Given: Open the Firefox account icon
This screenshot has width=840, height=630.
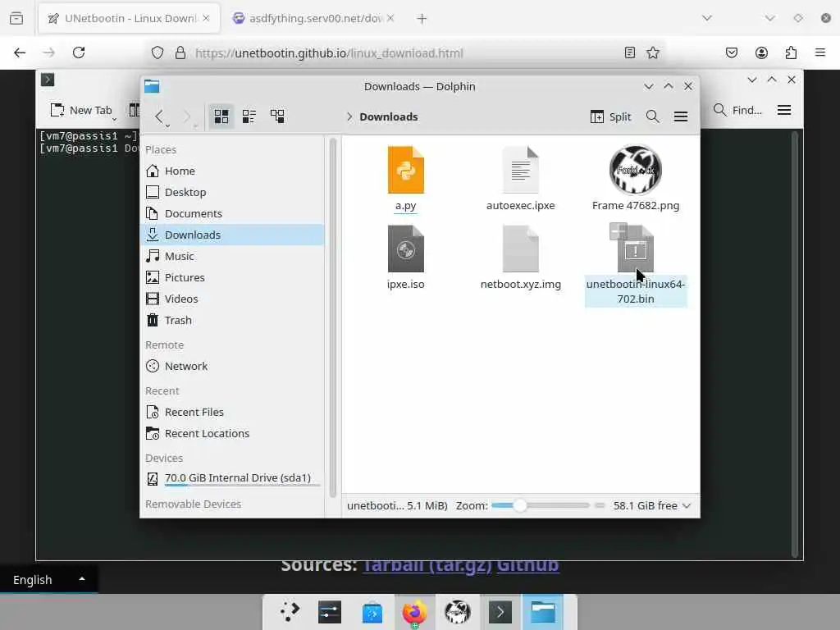Looking at the screenshot, I should pyautogui.click(x=761, y=52).
